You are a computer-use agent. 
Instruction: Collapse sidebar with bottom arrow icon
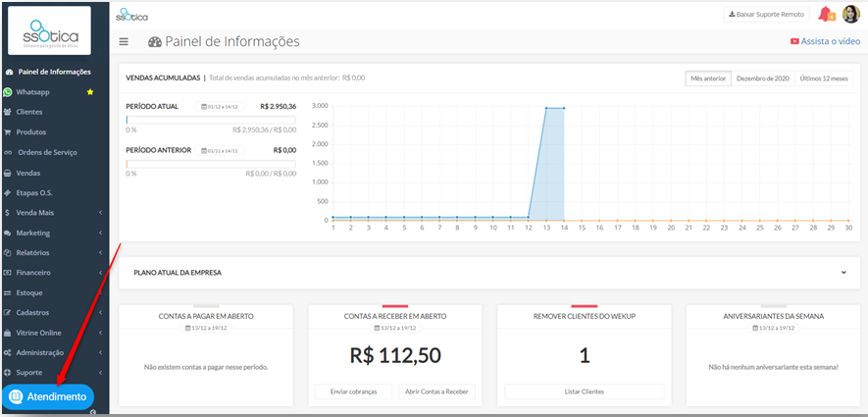[x=92, y=411]
